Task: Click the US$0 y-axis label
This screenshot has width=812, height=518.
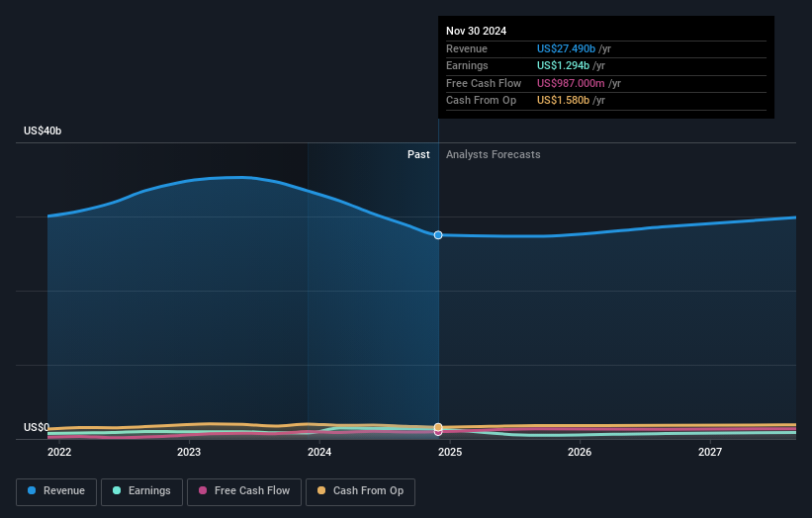Action: point(37,427)
